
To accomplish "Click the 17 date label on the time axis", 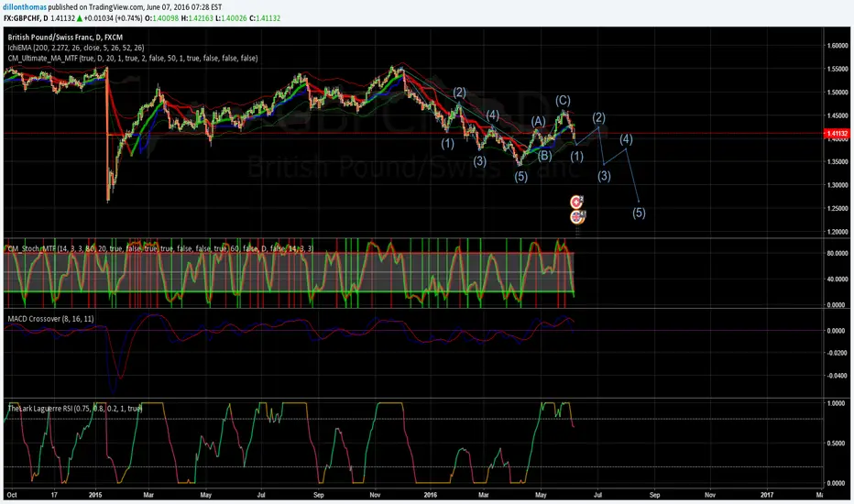I will tap(54, 495).
